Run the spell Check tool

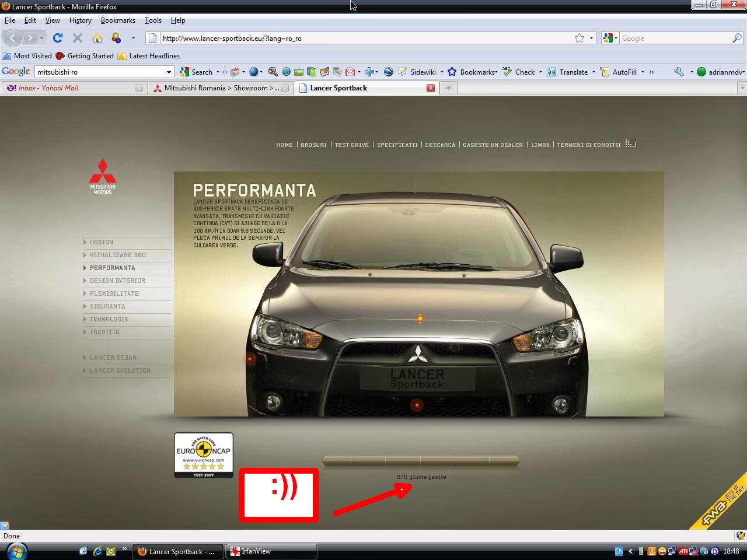click(x=519, y=72)
